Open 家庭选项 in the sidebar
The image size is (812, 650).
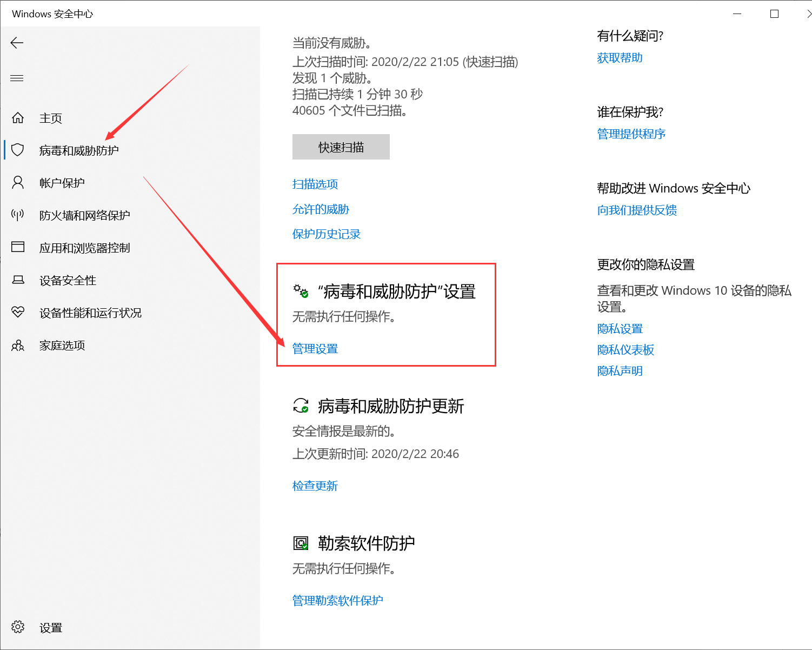tap(62, 345)
